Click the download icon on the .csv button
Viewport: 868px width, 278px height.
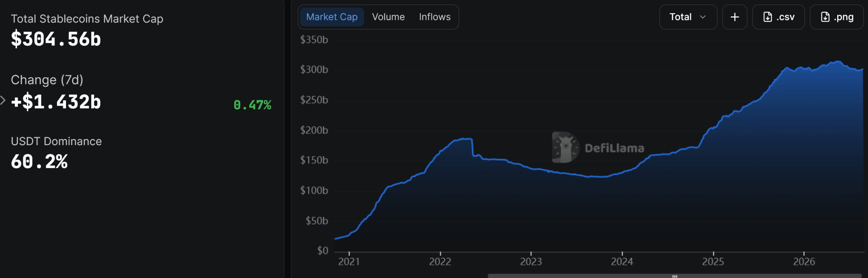[x=768, y=17]
